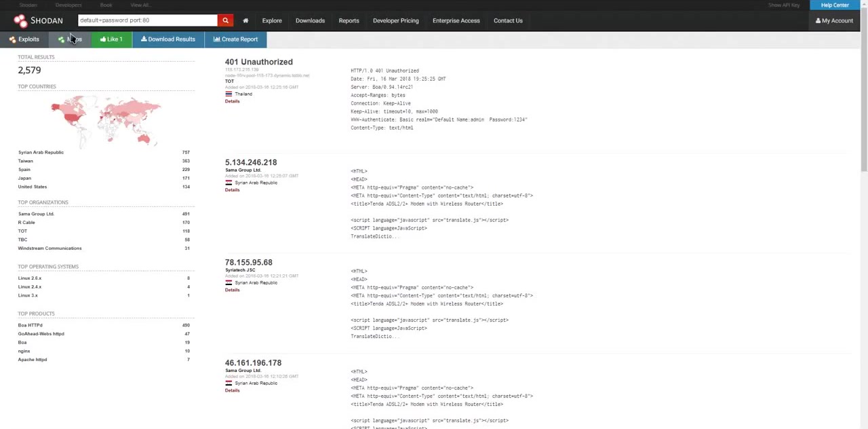This screenshot has height=429, width=868.
Task: Click the Download Results button
Action: click(167, 39)
